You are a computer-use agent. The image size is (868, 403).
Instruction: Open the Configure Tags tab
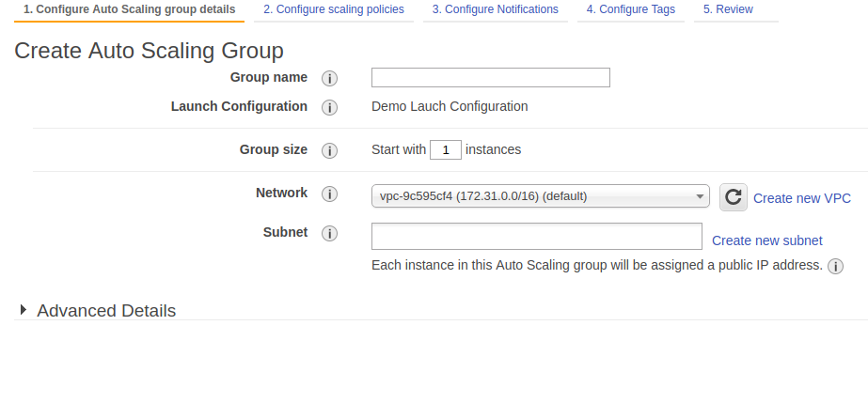(x=630, y=9)
